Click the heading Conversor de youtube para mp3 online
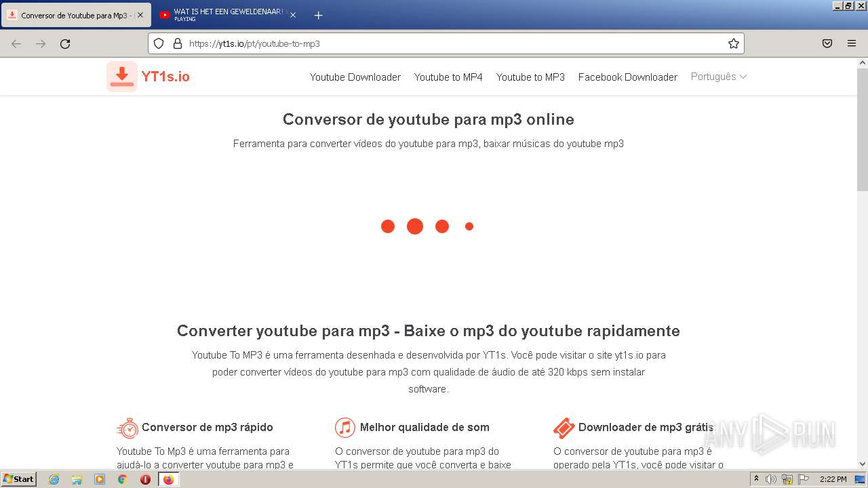The width and height of the screenshot is (868, 488). [429, 119]
